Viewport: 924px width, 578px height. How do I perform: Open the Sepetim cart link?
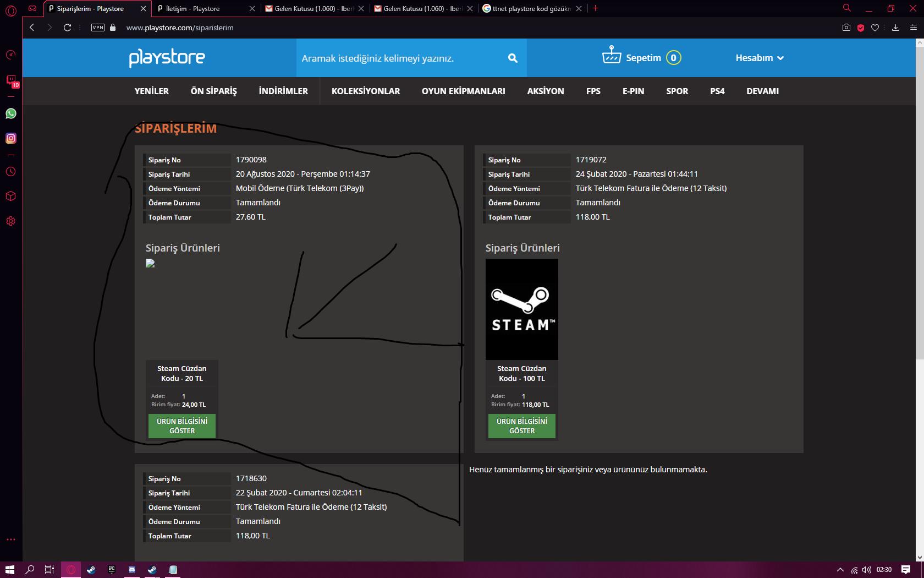[643, 58]
